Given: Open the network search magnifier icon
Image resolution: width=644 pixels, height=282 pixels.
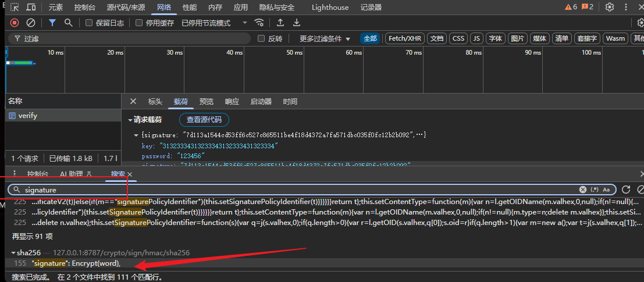Looking at the screenshot, I should [68, 23].
